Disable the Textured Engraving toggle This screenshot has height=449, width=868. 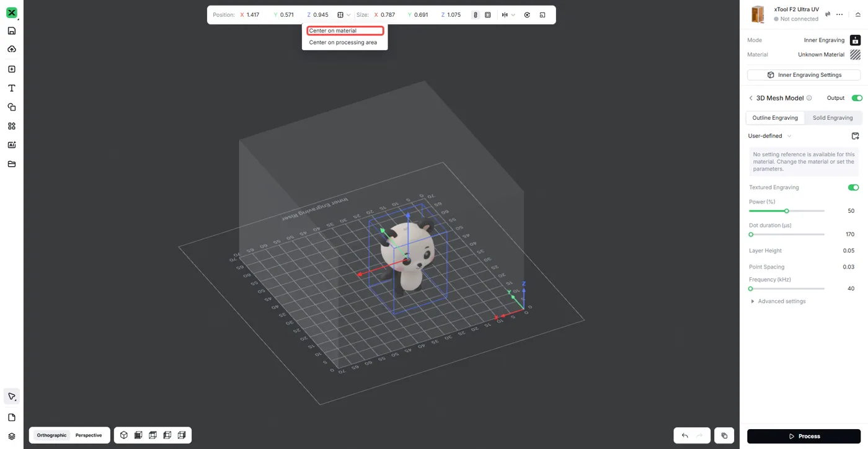point(854,187)
